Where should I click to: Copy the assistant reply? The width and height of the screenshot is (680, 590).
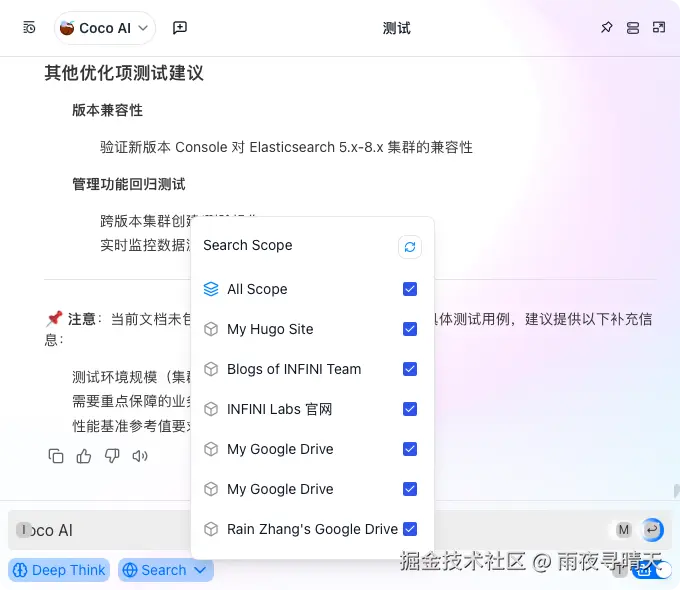(56, 456)
